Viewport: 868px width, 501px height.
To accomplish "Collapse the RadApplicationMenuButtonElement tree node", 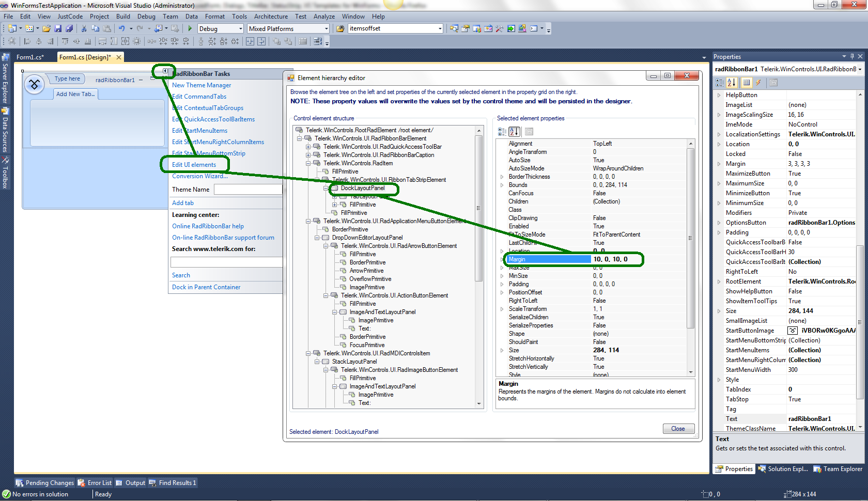I will (308, 221).
